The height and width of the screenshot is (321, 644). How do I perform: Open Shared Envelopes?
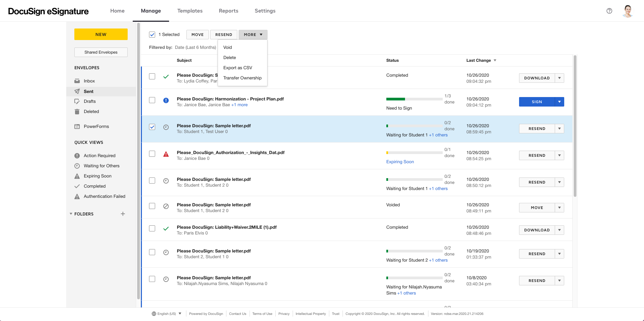click(101, 52)
